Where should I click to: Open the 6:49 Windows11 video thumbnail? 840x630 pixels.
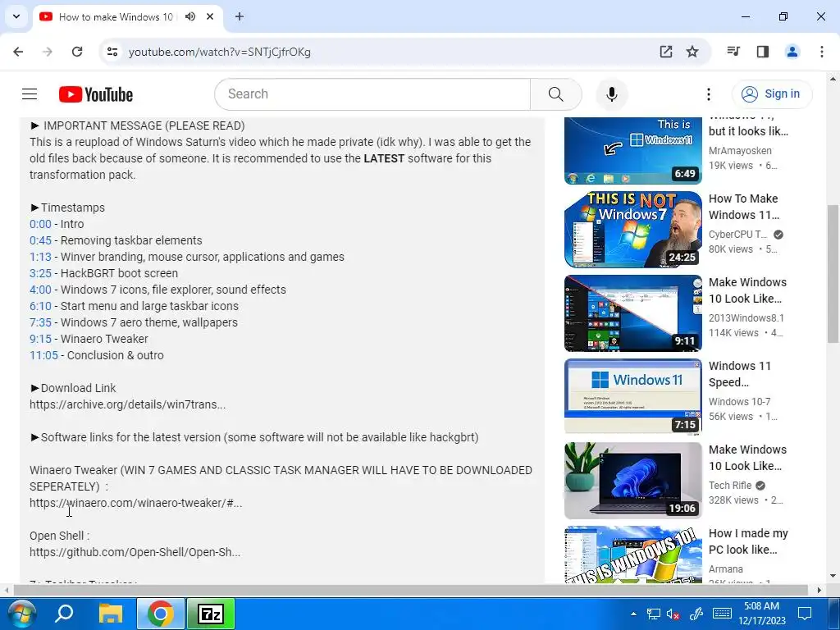(632, 150)
